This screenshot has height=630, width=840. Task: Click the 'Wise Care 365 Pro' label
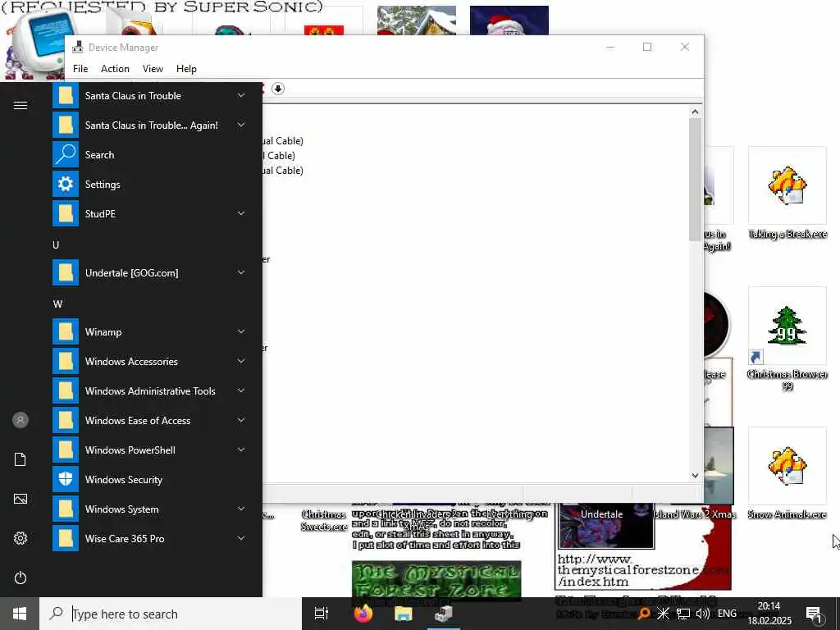coord(125,538)
